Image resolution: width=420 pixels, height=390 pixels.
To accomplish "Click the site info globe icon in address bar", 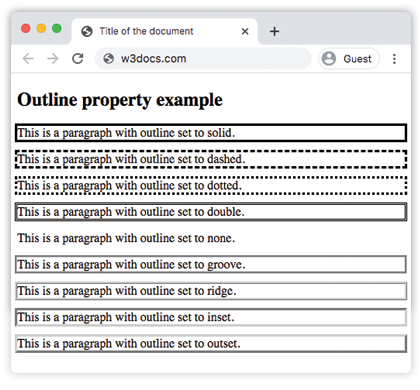I will pyautogui.click(x=109, y=59).
